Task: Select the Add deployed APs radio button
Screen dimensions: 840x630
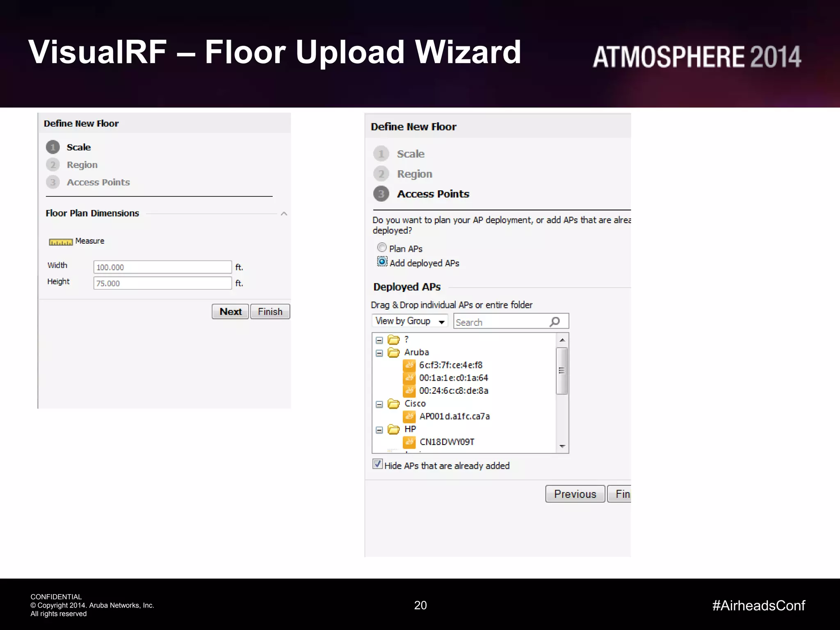Action: pos(382,262)
